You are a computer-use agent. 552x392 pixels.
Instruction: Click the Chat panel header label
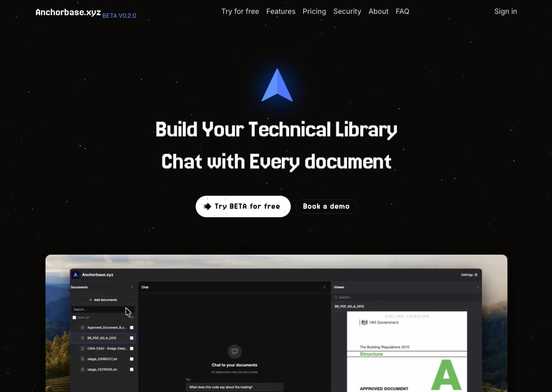click(x=145, y=287)
